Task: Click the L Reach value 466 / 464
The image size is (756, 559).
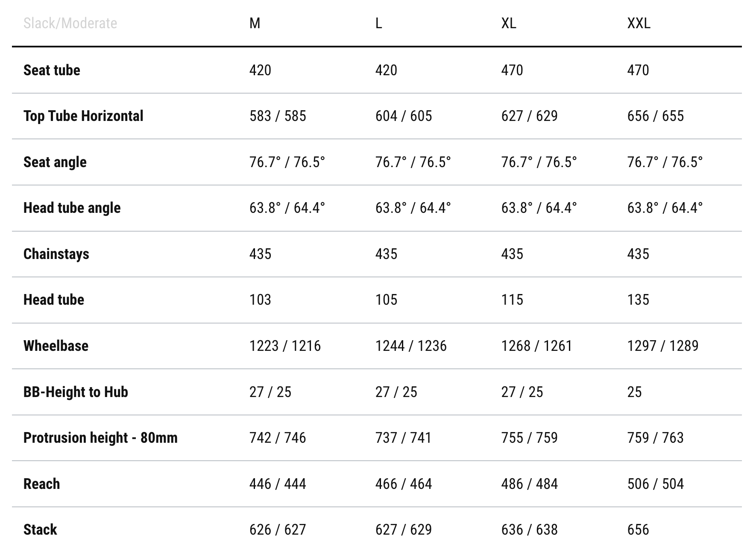Action: [404, 484]
